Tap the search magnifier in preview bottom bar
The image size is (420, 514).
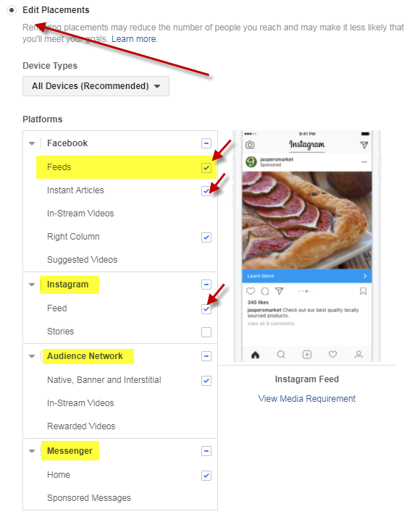281,355
